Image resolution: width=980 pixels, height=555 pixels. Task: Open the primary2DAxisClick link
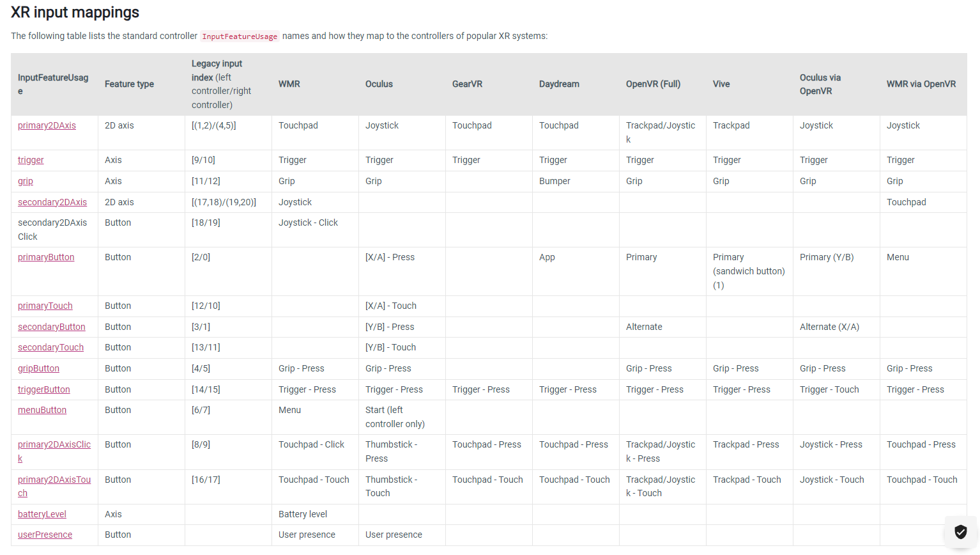coord(54,451)
